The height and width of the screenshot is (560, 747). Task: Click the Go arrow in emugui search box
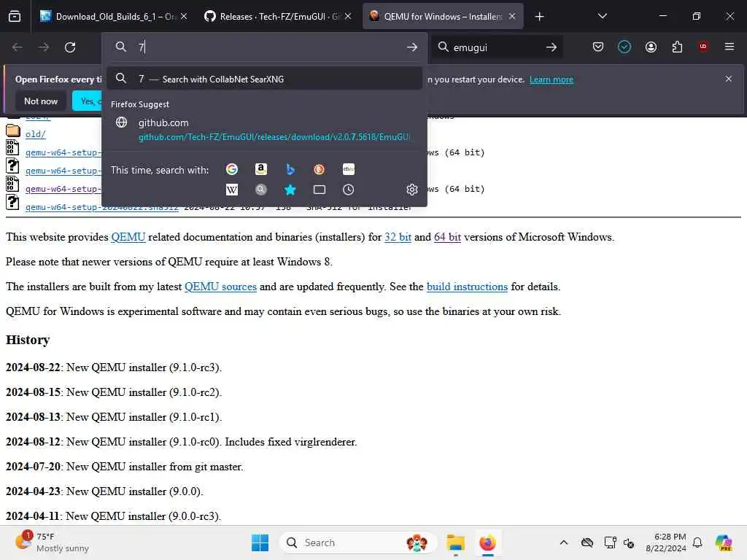551,47
